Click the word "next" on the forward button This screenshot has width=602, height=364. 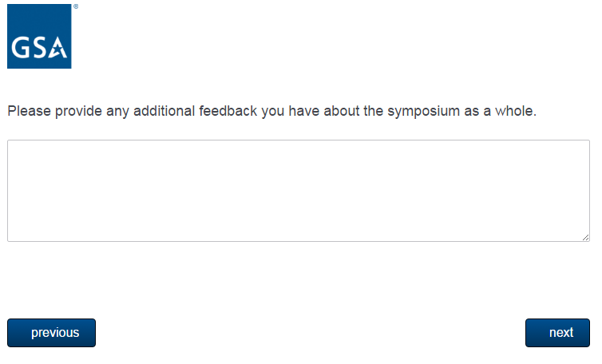561,333
